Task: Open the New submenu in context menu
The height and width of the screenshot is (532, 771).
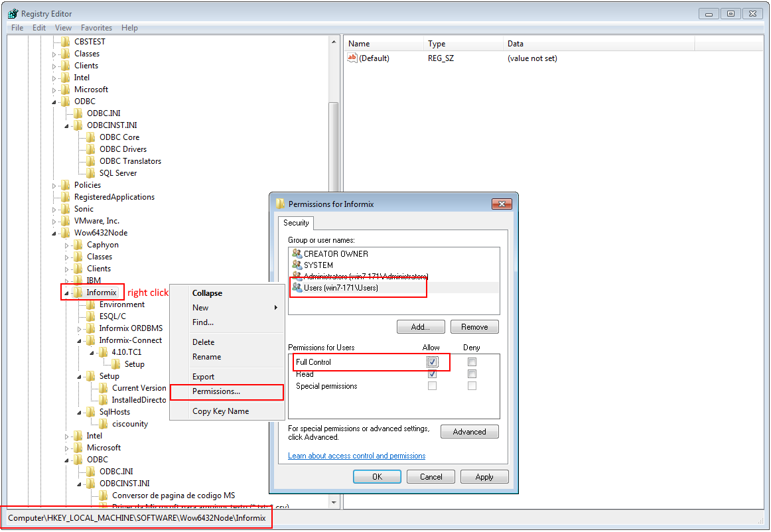Action: click(x=227, y=308)
